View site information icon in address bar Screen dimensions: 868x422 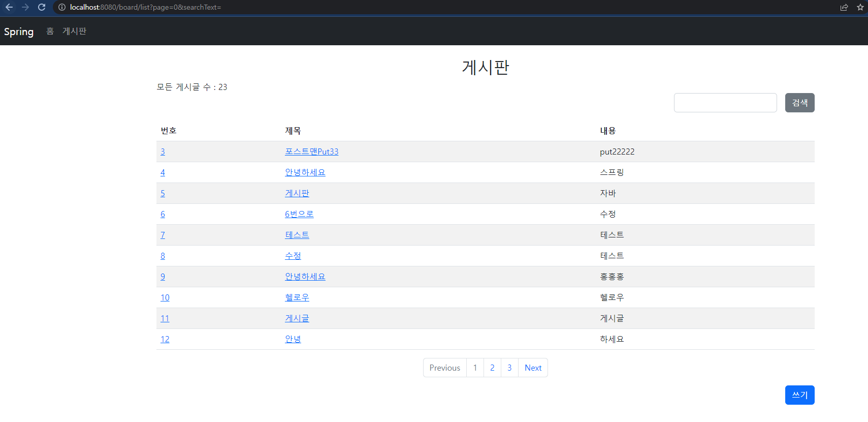pyautogui.click(x=62, y=7)
